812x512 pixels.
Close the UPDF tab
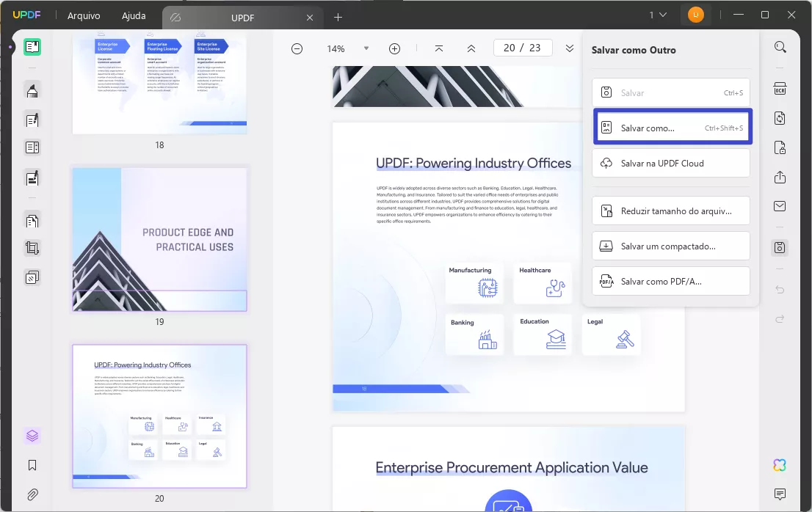(x=310, y=18)
